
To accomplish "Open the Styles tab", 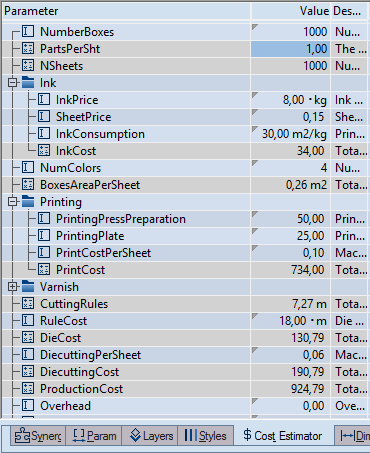I will (205, 436).
